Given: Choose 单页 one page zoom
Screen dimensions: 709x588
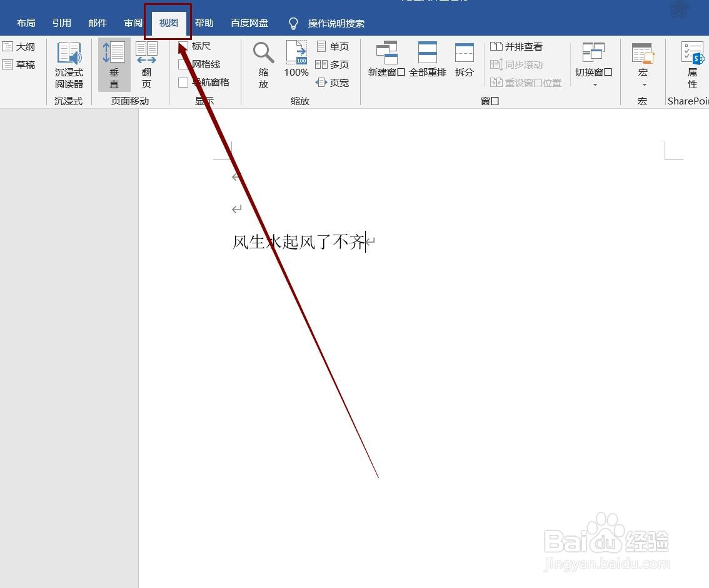Looking at the screenshot, I should pyautogui.click(x=333, y=46).
